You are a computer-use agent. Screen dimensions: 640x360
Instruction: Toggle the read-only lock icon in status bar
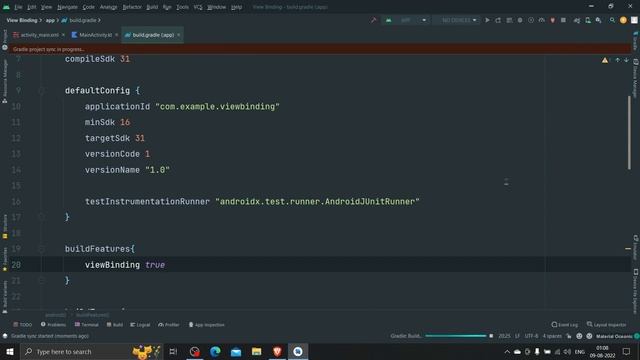pyautogui.click(x=569, y=336)
